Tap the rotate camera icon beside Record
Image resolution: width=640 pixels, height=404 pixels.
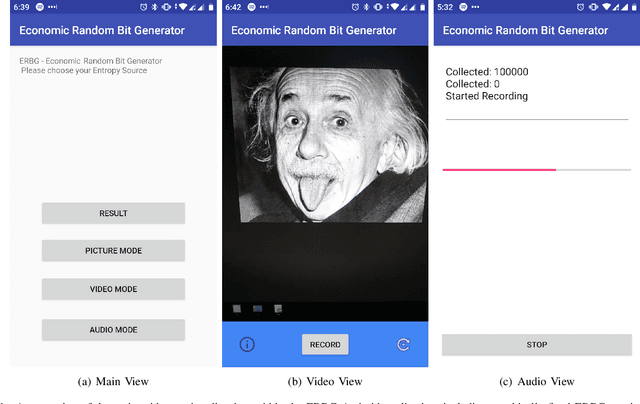(x=403, y=344)
